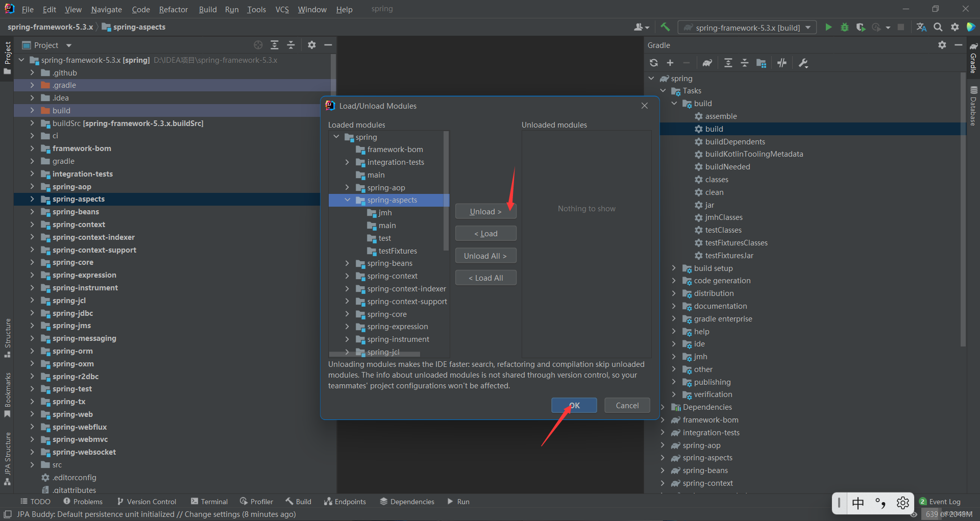980x521 pixels.
Task: Open the Refactor menu
Action: click(x=173, y=9)
